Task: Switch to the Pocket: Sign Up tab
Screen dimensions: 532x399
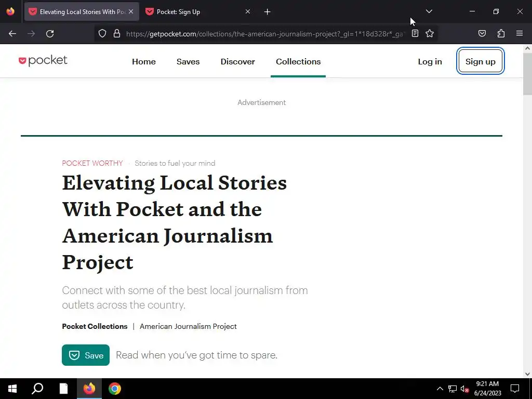Action: pyautogui.click(x=198, y=12)
